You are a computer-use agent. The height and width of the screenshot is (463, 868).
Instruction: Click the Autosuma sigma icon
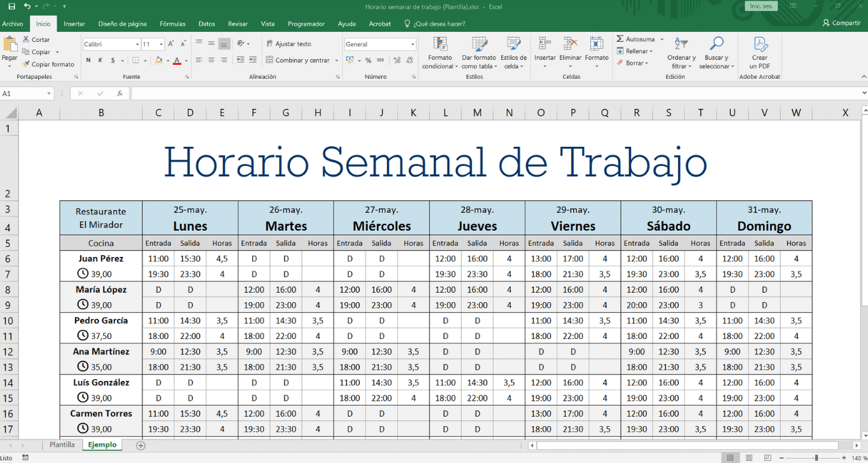620,39
